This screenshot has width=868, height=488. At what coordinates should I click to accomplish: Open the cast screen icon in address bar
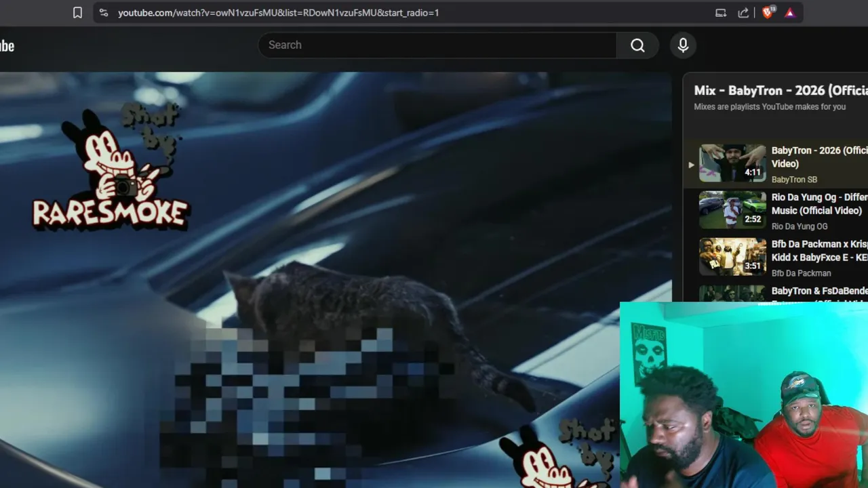click(x=721, y=13)
